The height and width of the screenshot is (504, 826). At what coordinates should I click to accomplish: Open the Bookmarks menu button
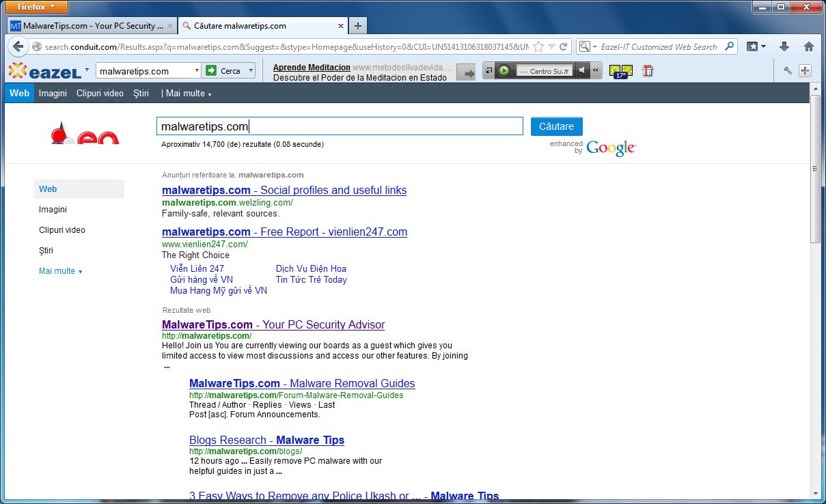click(x=756, y=47)
